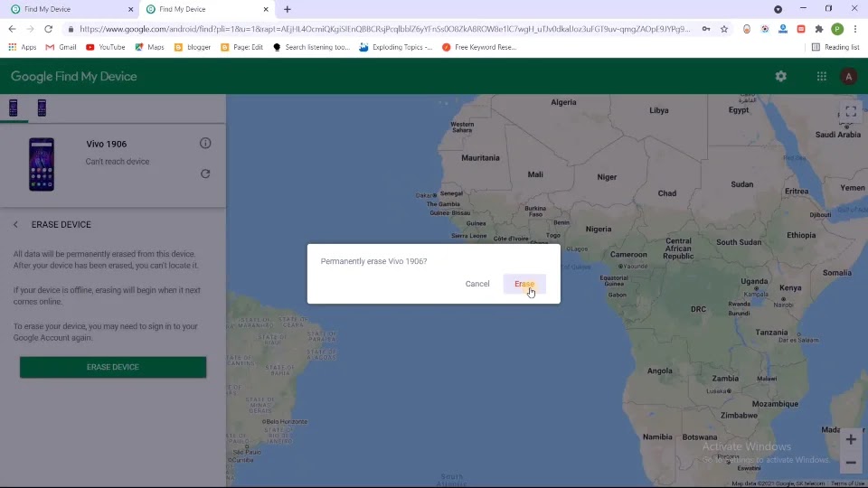Reload the current page

click(x=49, y=29)
